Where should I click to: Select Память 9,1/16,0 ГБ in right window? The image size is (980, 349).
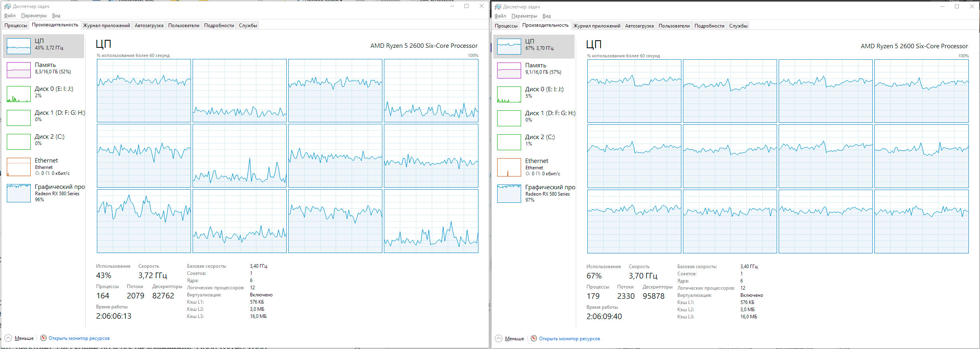[534, 71]
